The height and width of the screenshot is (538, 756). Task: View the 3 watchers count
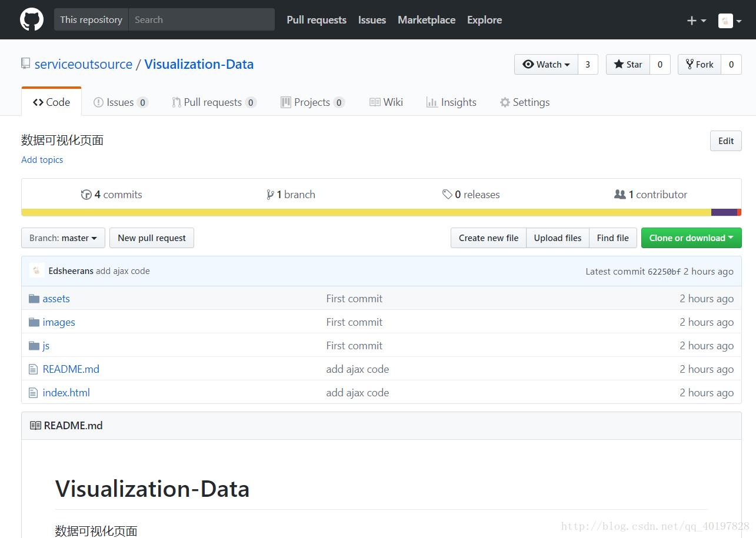click(588, 65)
